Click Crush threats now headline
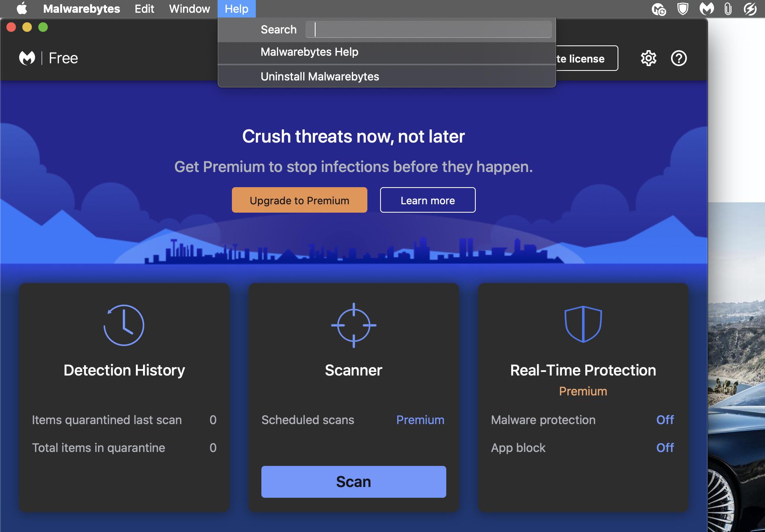765x532 pixels. (353, 136)
